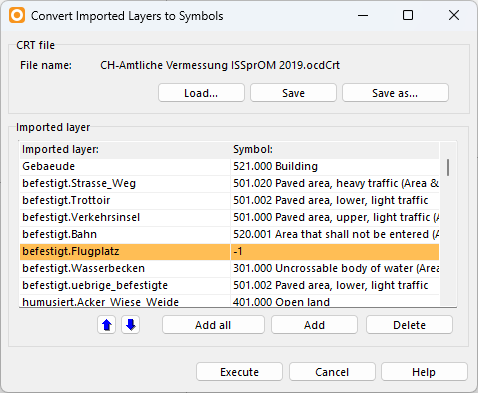Click the -1 symbol cell for Flugplatz
The image size is (478, 393).
335,251
